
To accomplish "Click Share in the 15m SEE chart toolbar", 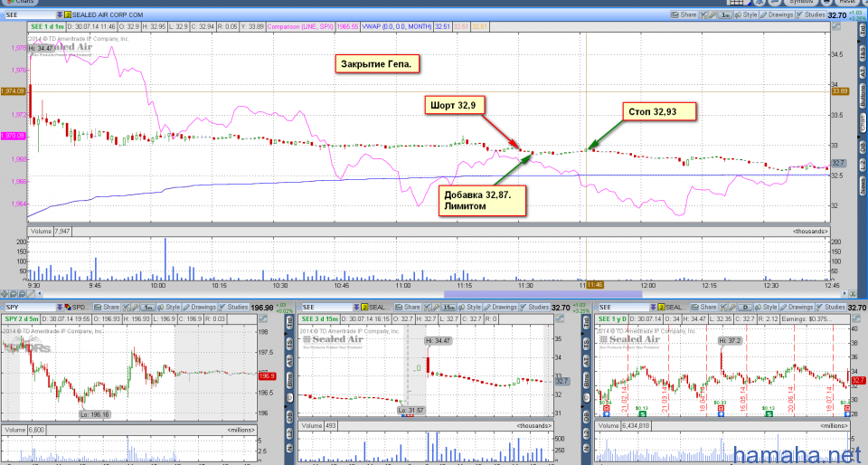I will [408, 308].
